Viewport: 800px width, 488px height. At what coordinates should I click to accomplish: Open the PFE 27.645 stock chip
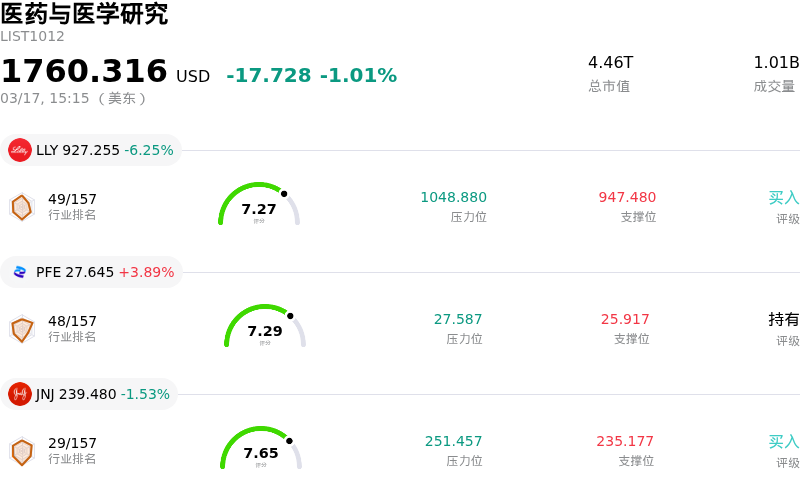coord(92,272)
